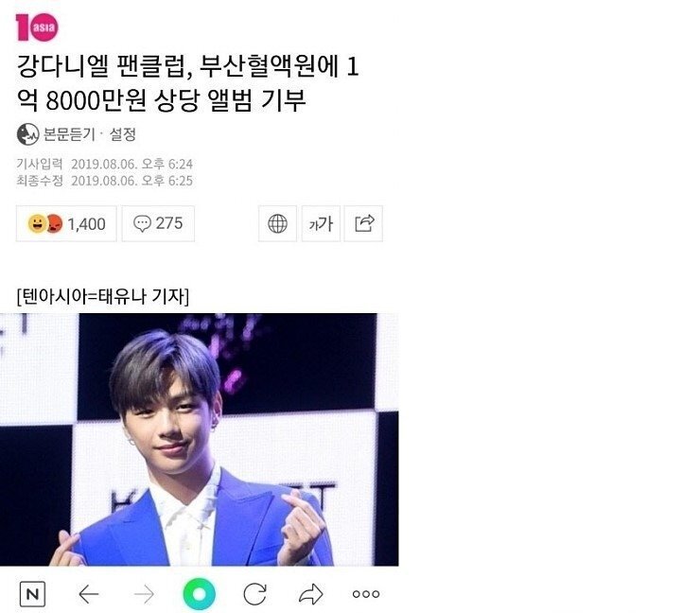
Task: Tap the Naver N home icon
Action: 32,594
